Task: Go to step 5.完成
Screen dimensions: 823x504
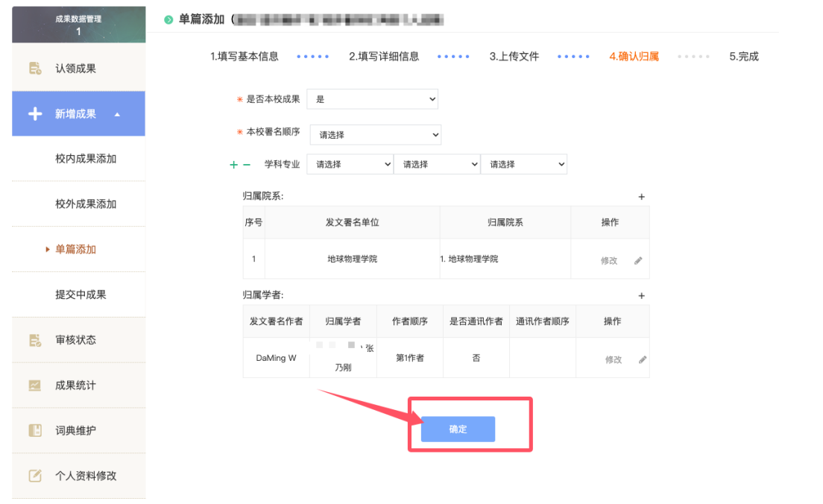Action: pyautogui.click(x=744, y=56)
